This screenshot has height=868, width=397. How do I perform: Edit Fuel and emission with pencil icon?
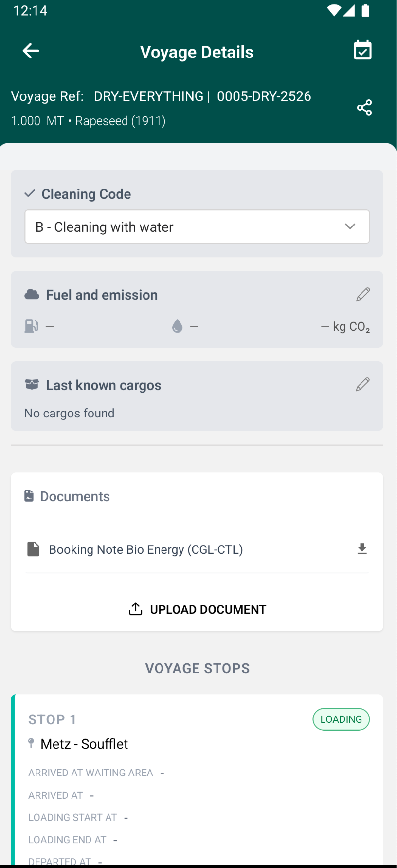363,294
